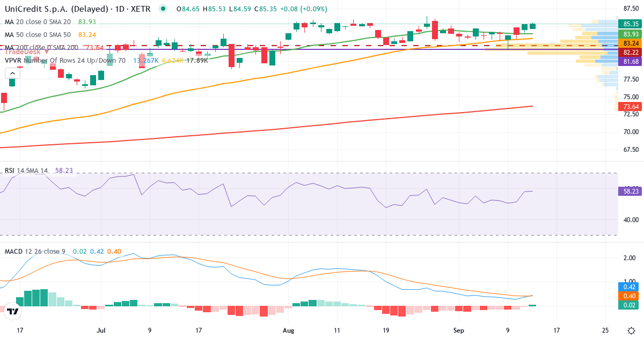The height and width of the screenshot is (338, 644).
Task: Select the VPVR indicator legend
Action: (x=65, y=61)
